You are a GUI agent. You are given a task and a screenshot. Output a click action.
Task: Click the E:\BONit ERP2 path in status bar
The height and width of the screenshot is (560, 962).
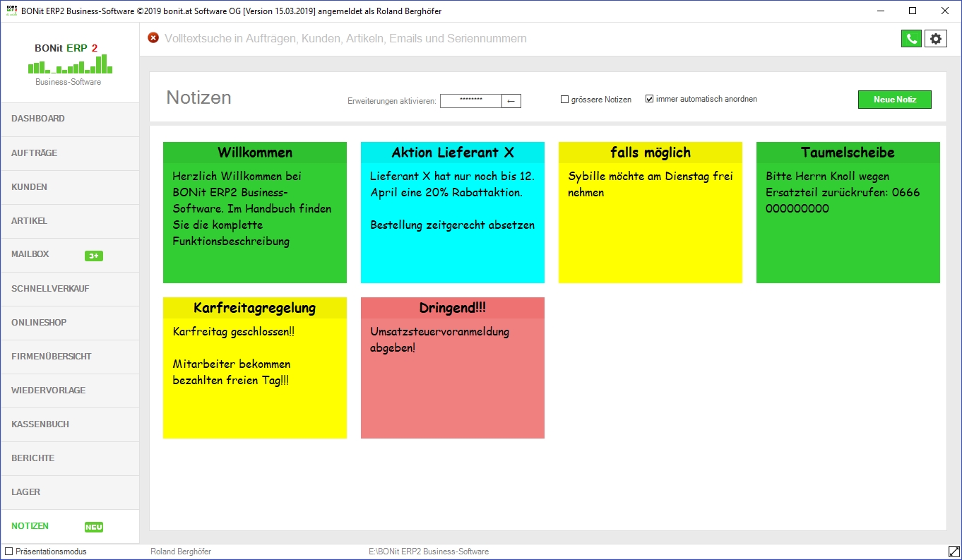[429, 552]
